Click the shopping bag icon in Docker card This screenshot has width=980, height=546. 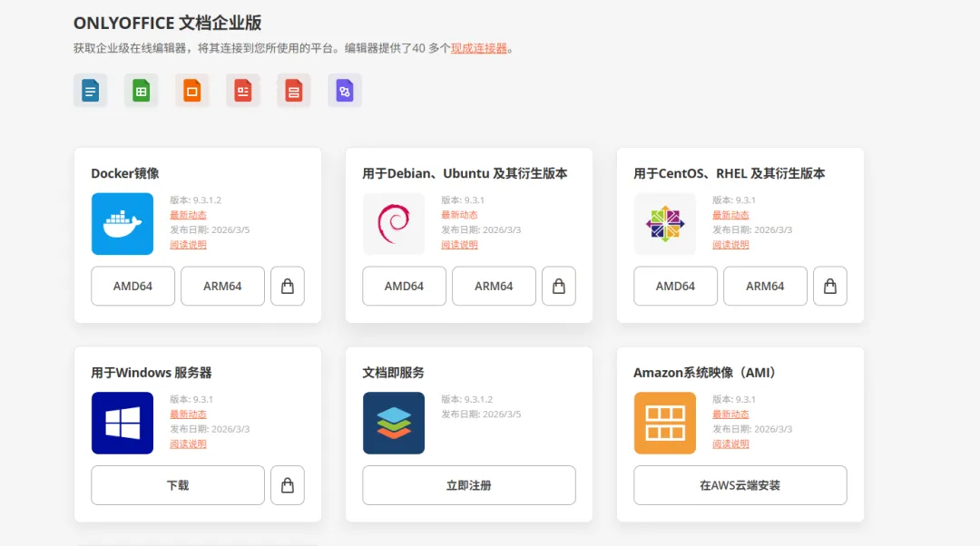tap(288, 286)
